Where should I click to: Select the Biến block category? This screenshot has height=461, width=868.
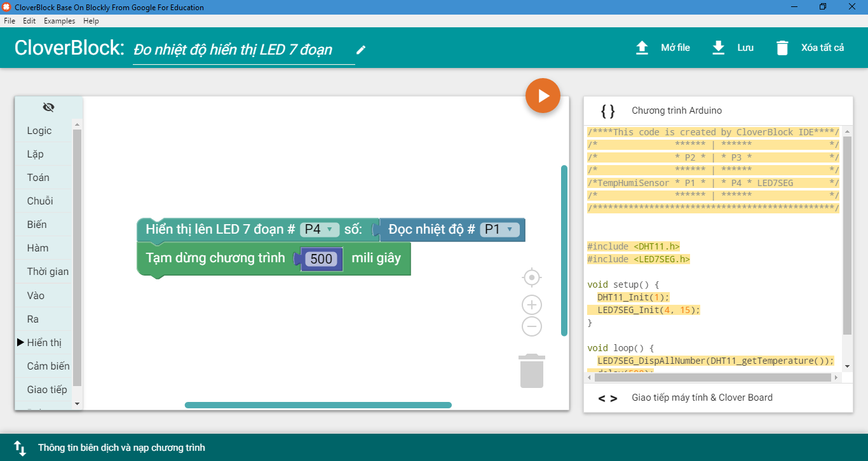click(44, 225)
